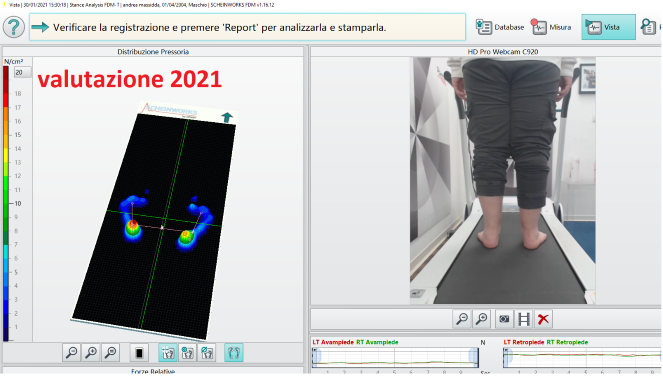Zoom out the pressure distribution view
Screen dimensions: 663x376
tap(72, 352)
